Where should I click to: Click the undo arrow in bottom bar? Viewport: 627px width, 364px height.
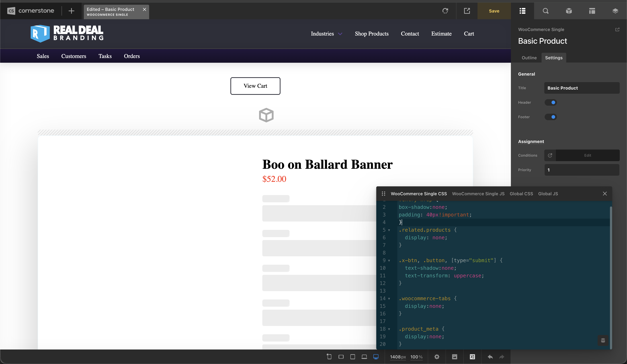pos(490,357)
